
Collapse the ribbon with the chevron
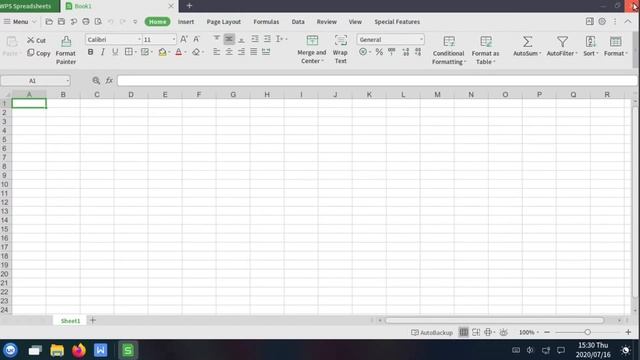(x=628, y=21)
